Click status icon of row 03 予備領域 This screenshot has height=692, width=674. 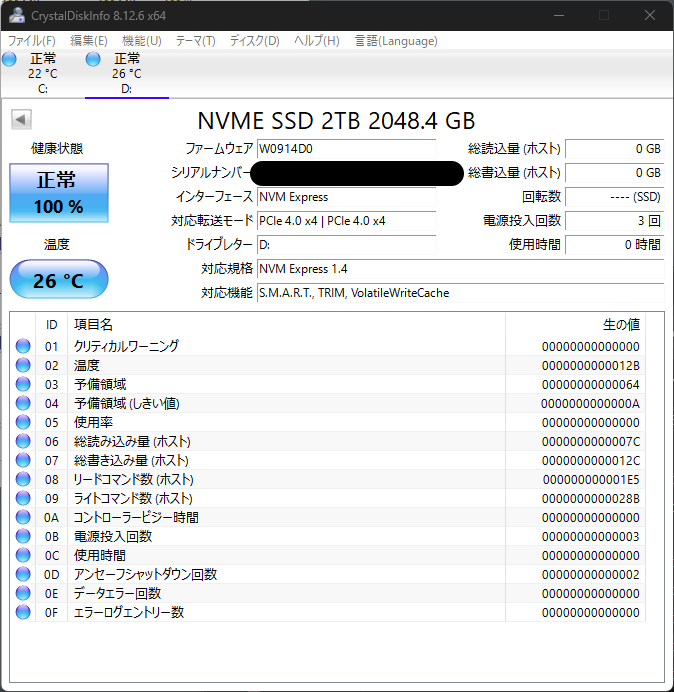[x=23, y=384]
